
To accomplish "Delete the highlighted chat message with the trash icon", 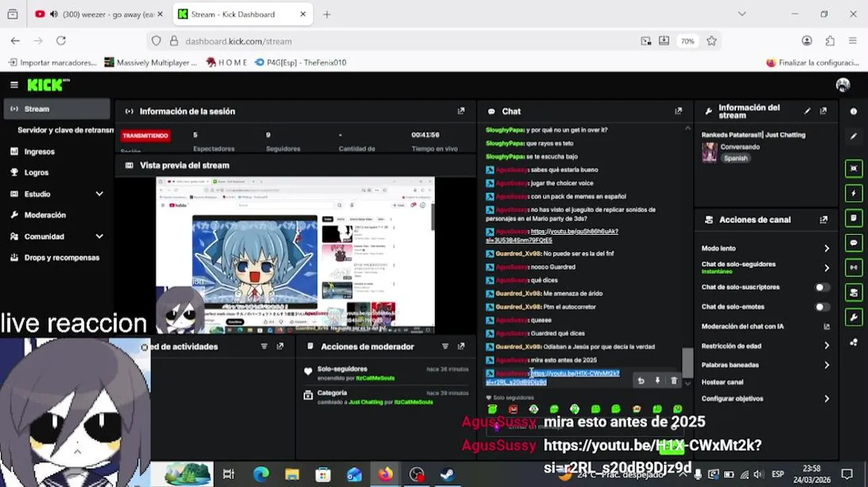I will (674, 381).
